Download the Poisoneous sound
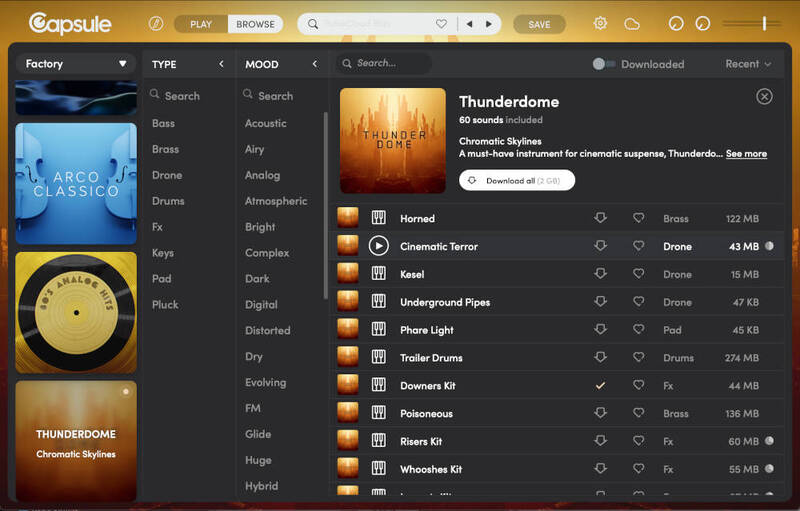 click(601, 413)
